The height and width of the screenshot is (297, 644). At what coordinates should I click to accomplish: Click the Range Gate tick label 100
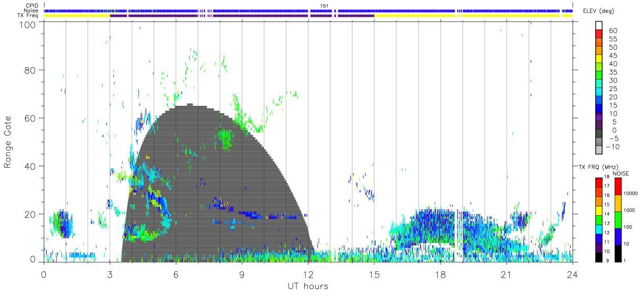coord(28,24)
